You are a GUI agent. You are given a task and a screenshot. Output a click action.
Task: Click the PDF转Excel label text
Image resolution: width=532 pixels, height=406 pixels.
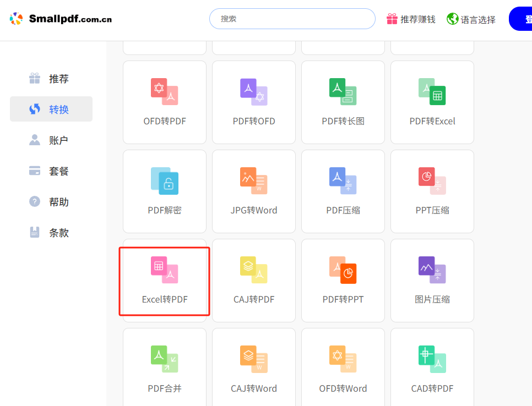point(432,121)
